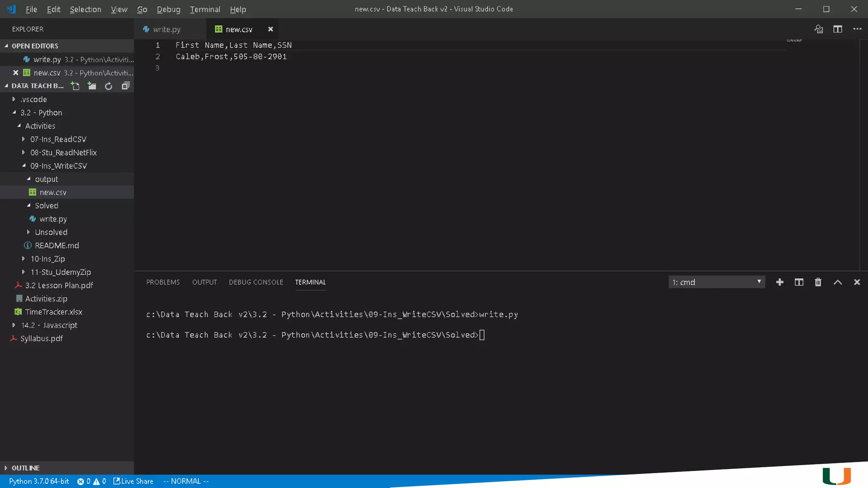868x488 pixels.
Task: Expand the 10-Ins_Zip folder
Action: [47, 259]
